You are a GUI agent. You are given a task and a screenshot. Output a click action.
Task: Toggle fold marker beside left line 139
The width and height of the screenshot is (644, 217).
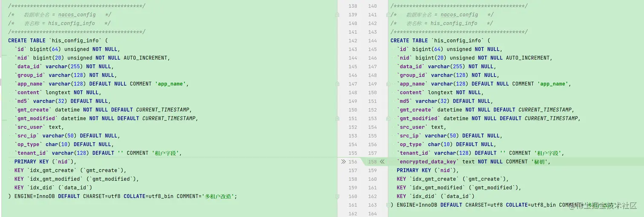pyautogui.click(x=337, y=14)
